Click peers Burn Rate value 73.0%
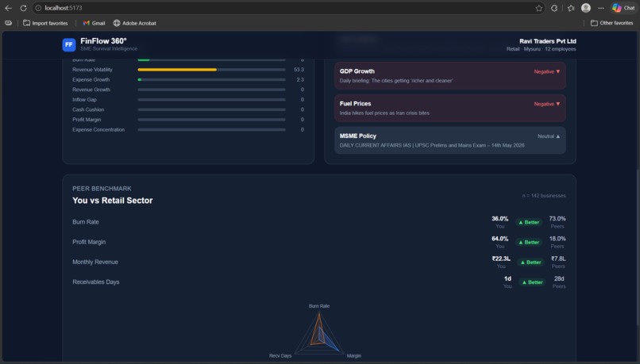 click(557, 219)
